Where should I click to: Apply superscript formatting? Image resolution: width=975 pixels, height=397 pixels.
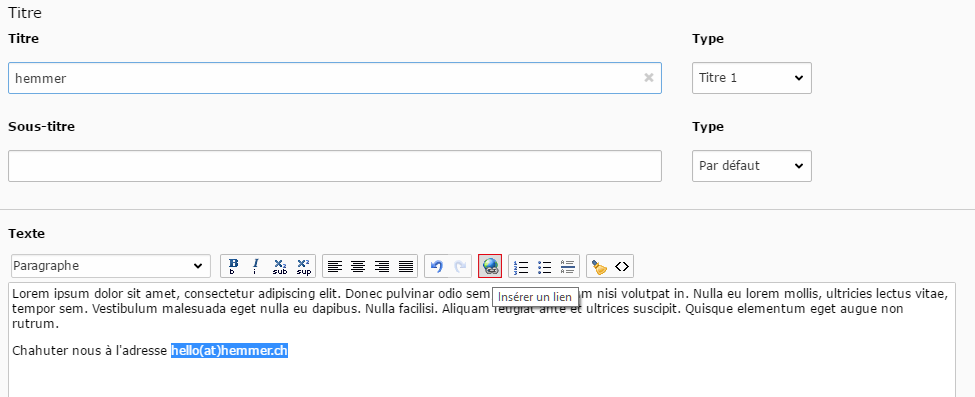tap(303, 266)
